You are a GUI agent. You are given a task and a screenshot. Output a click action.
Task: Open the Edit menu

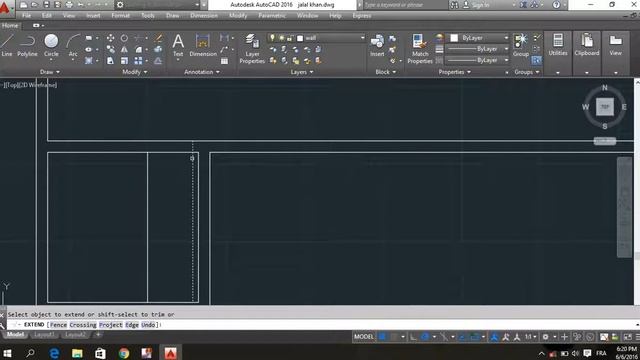point(47,16)
